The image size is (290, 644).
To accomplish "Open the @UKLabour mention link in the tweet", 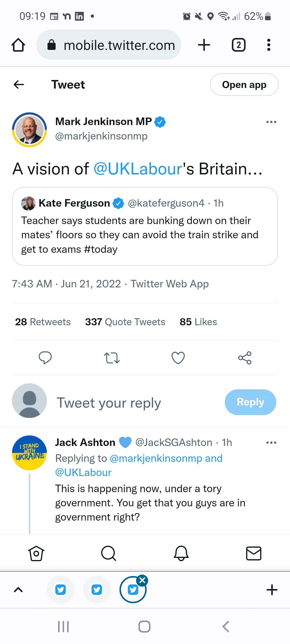I will point(138,169).
